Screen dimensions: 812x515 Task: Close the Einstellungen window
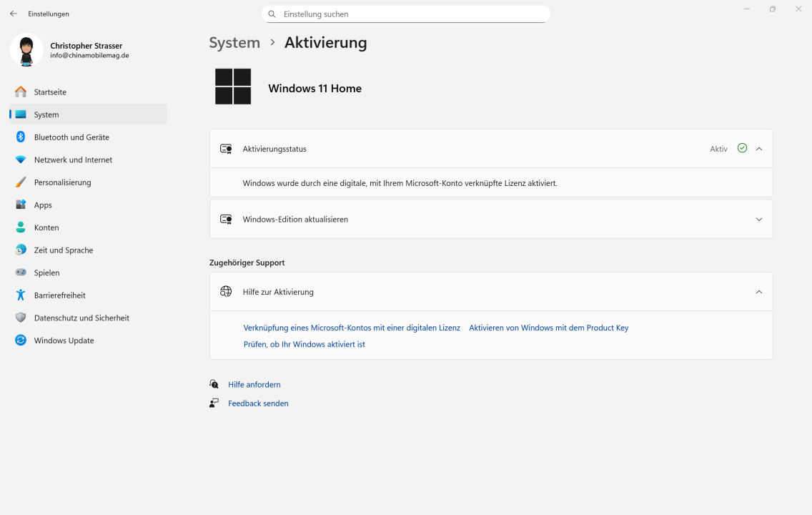coord(798,9)
